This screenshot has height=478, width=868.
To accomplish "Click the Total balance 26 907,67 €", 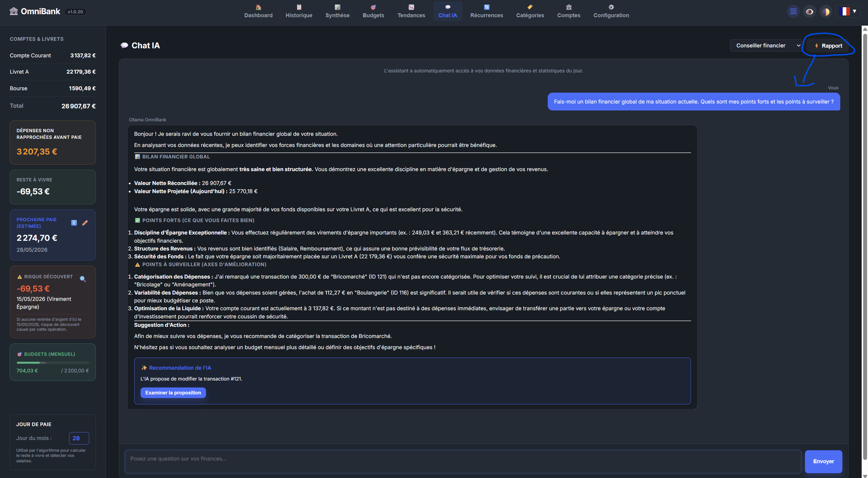I will click(78, 106).
